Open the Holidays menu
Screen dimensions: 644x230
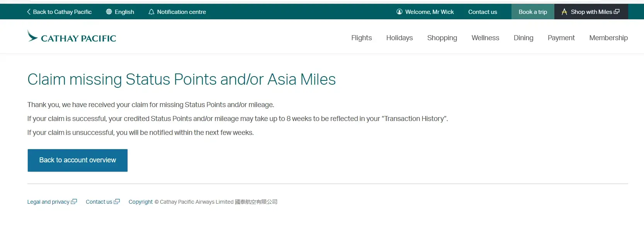pyautogui.click(x=399, y=38)
